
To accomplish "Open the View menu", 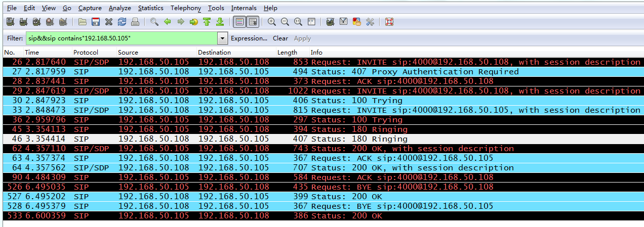I will point(49,8).
